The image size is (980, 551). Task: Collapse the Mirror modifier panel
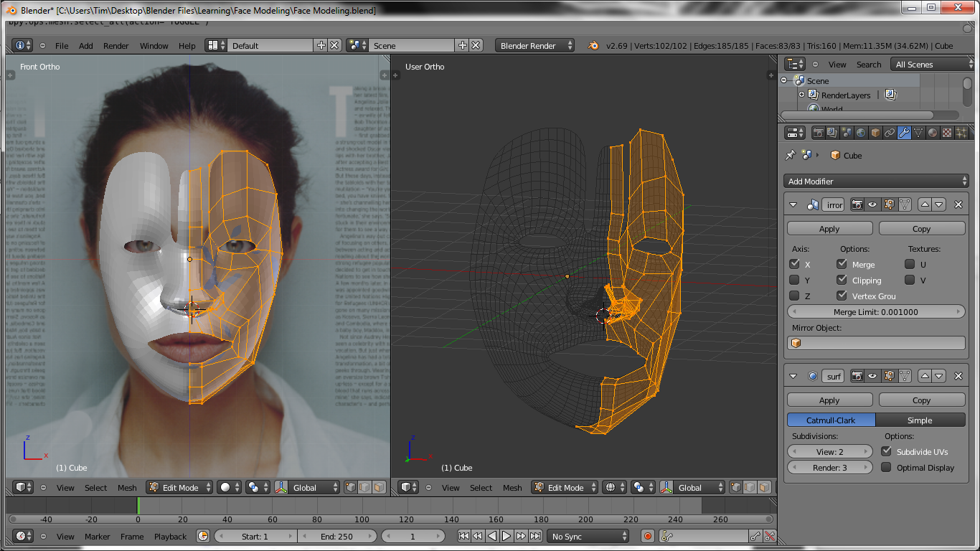coord(793,204)
